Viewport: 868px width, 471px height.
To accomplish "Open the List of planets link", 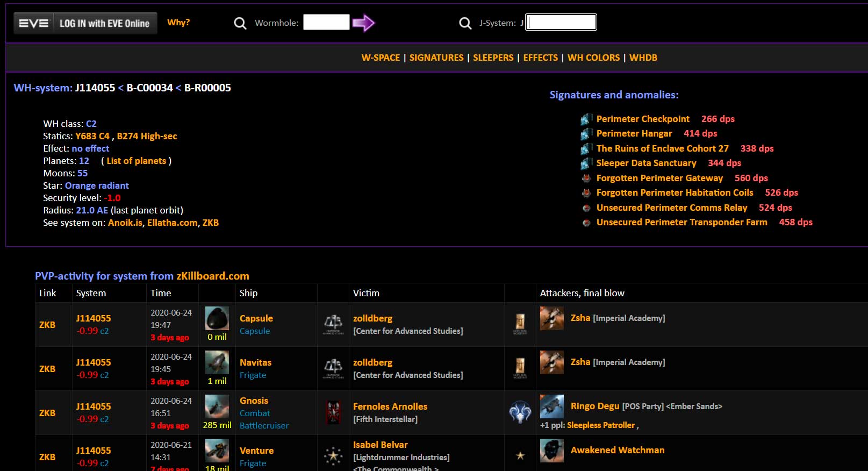I will (x=137, y=161).
